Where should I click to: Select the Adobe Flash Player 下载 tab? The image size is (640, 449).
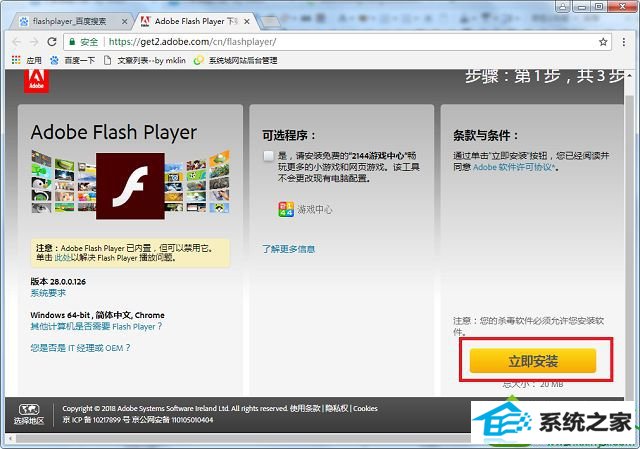click(192, 21)
